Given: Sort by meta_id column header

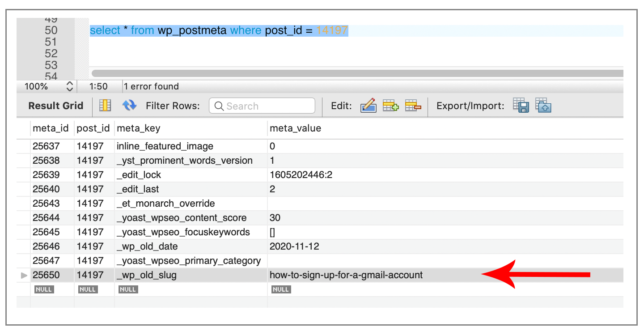Looking at the screenshot, I should click(51, 128).
